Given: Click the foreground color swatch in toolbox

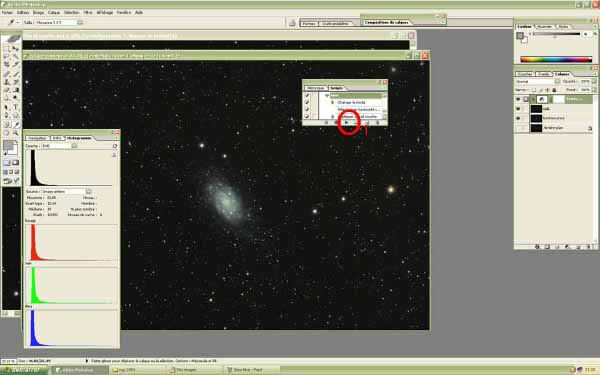Looking at the screenshot, I should pyautogui.click(x=8, y=145).
